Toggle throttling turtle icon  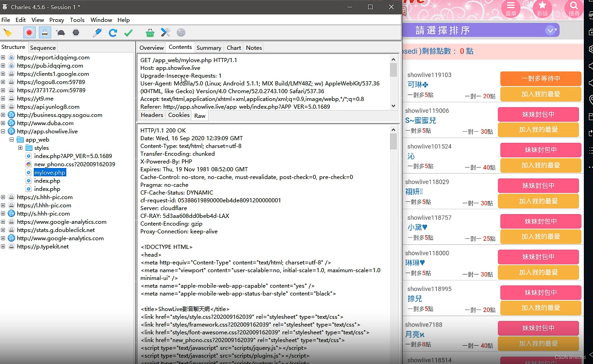60,32
